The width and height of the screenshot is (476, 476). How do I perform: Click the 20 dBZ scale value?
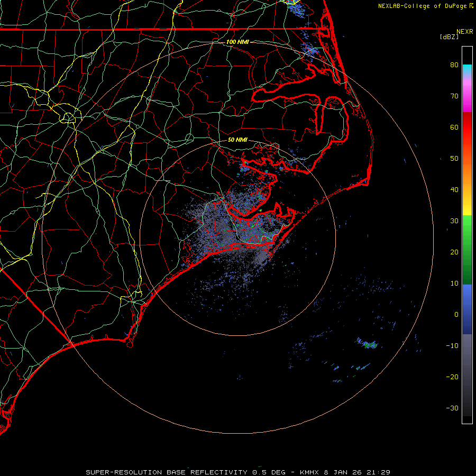(454, 252)
